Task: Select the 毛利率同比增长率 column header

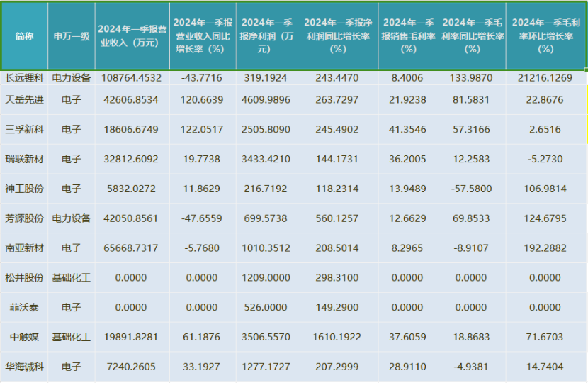Action: pyautogui.click(x=472, y=36)
